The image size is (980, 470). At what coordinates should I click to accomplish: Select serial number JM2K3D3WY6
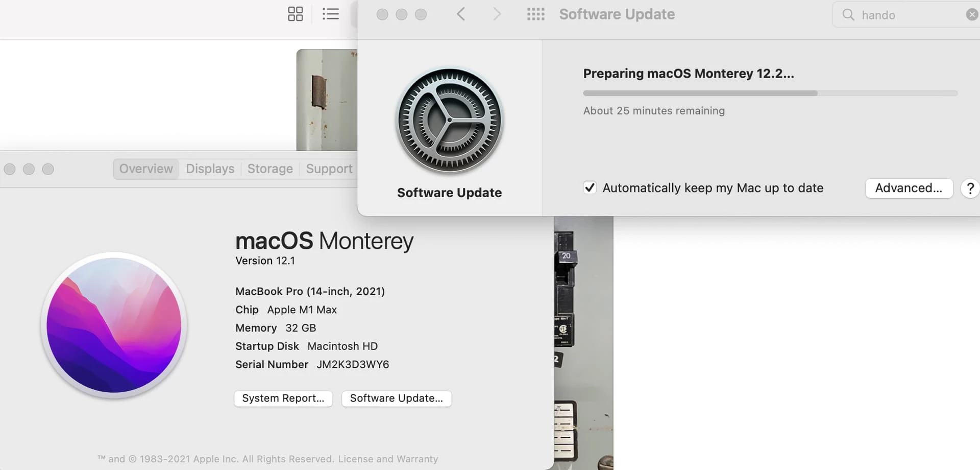pyautogui.click(x=353, y=364)
